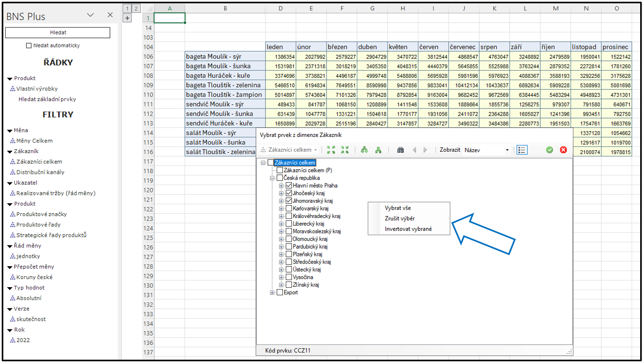644x363 pixels.
Task: Click the collapse all nodes icon in dialog
Action: (345, 150)
